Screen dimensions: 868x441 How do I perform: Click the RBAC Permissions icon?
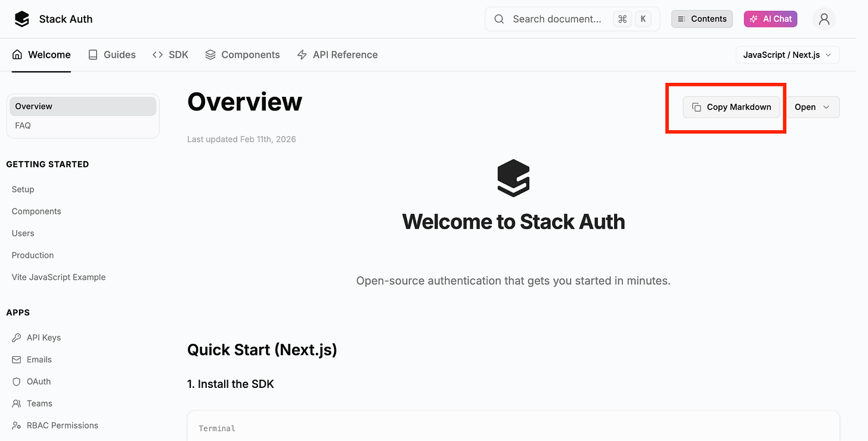tap(17, 425)
